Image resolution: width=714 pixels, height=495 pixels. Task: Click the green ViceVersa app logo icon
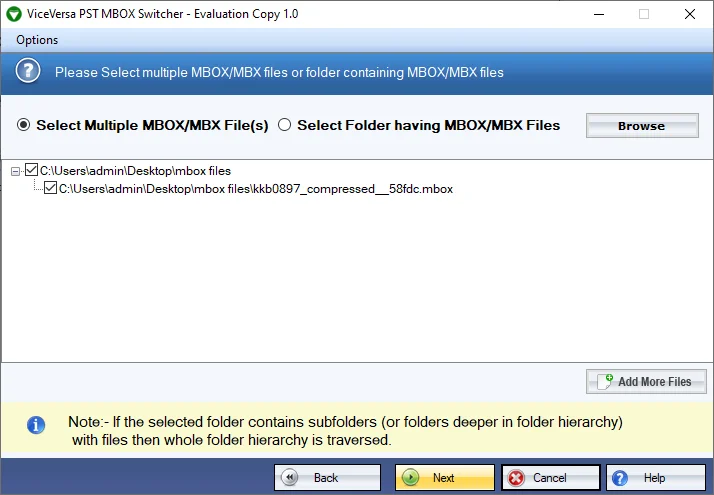[14, 14]
